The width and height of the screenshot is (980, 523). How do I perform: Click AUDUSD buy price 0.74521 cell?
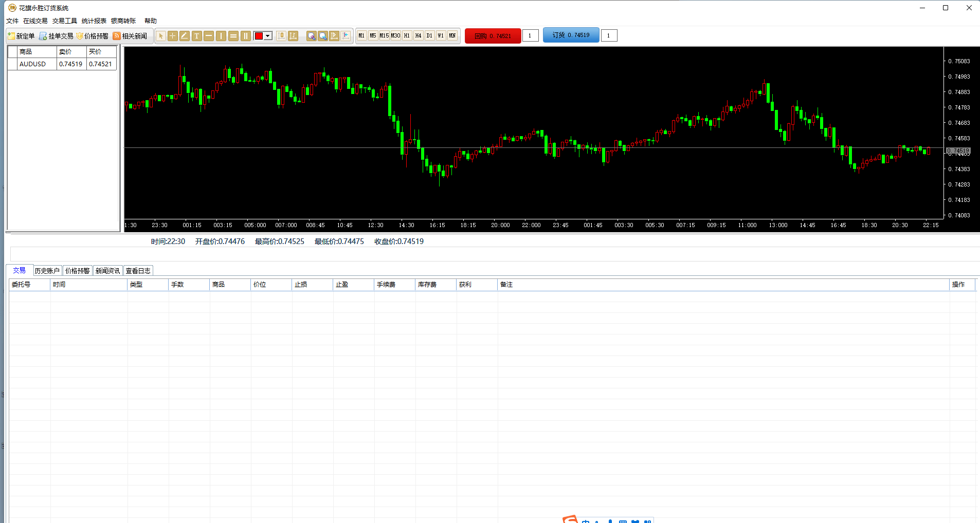coord(101,64)
